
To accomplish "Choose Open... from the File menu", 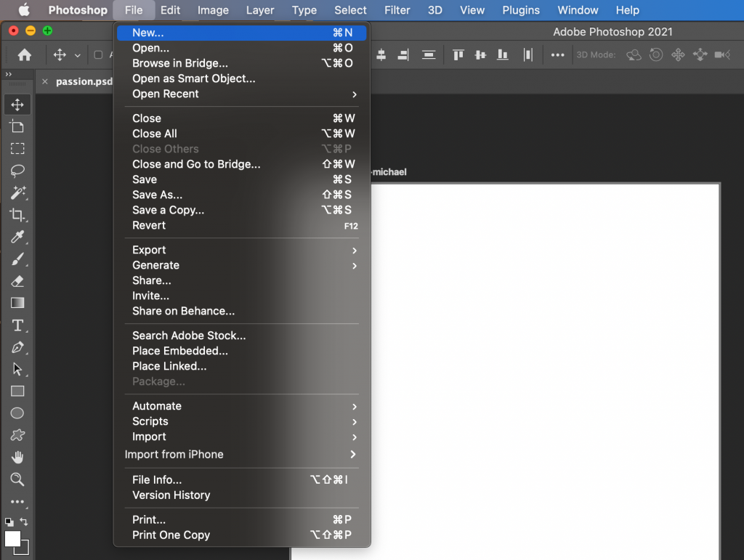I will tap(241, 48).
